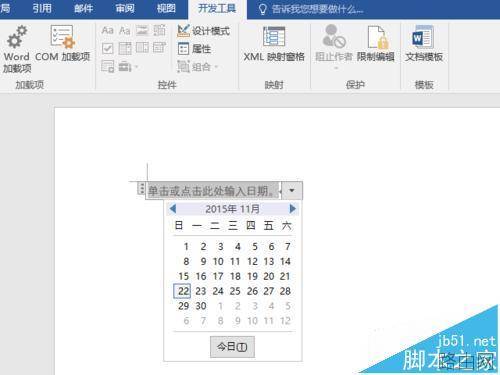Open Restrict Editing pane
The image size is (500, 375).
tap(376, 44)
